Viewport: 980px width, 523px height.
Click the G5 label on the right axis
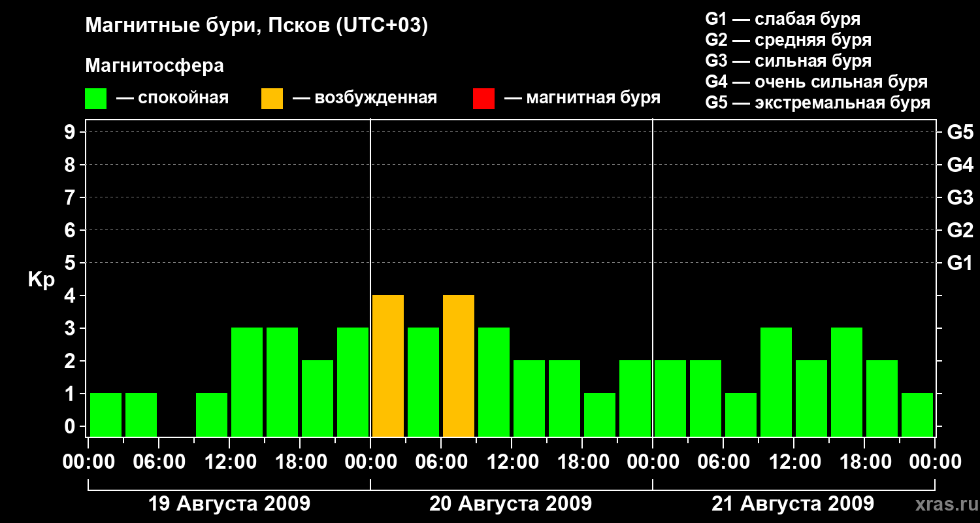(960, 132)
